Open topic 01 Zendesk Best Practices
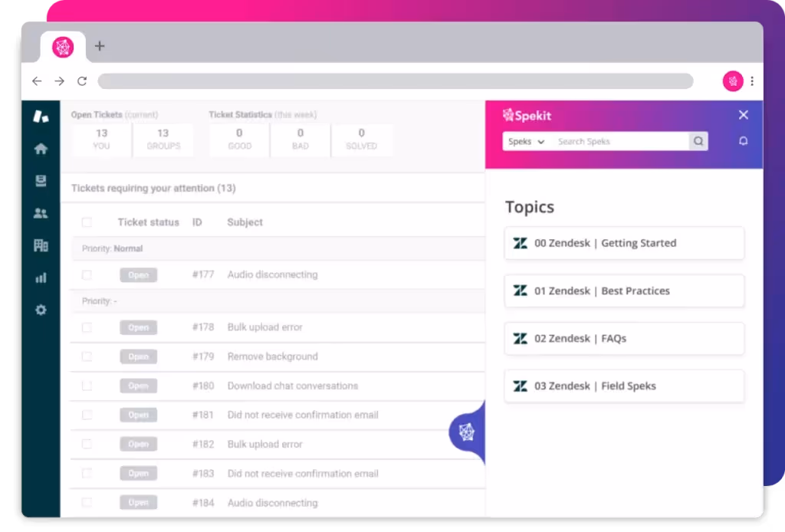The image size is (785, 532). (624, 291)
